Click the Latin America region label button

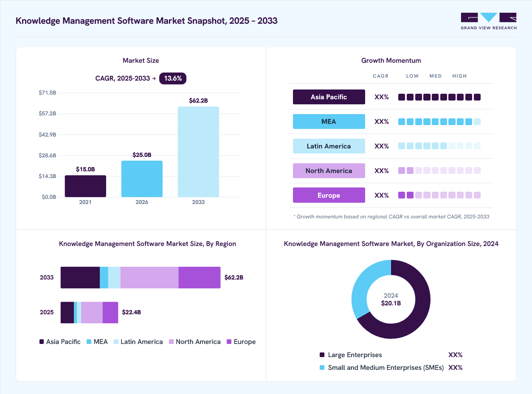click(329, 146)
